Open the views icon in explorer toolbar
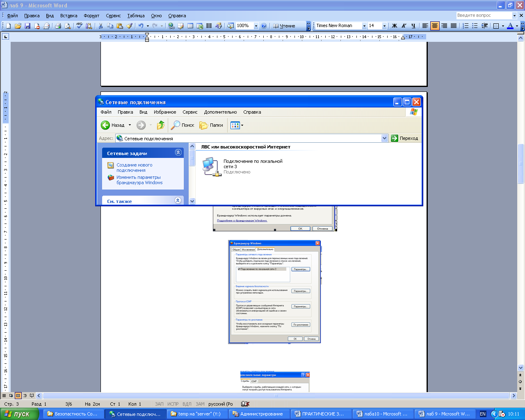The image size is (525, 420). 235,125
